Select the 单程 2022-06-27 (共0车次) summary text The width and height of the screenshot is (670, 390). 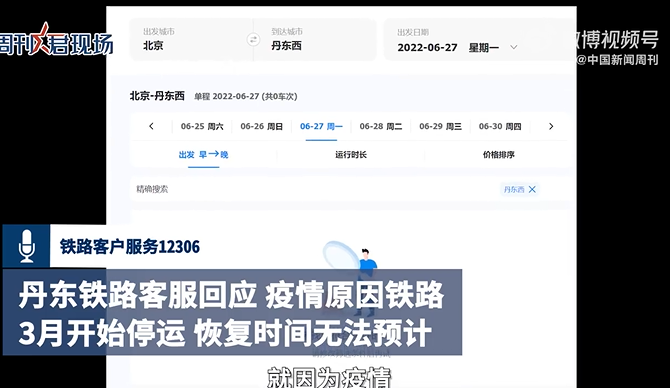click(x=246, y=97)
